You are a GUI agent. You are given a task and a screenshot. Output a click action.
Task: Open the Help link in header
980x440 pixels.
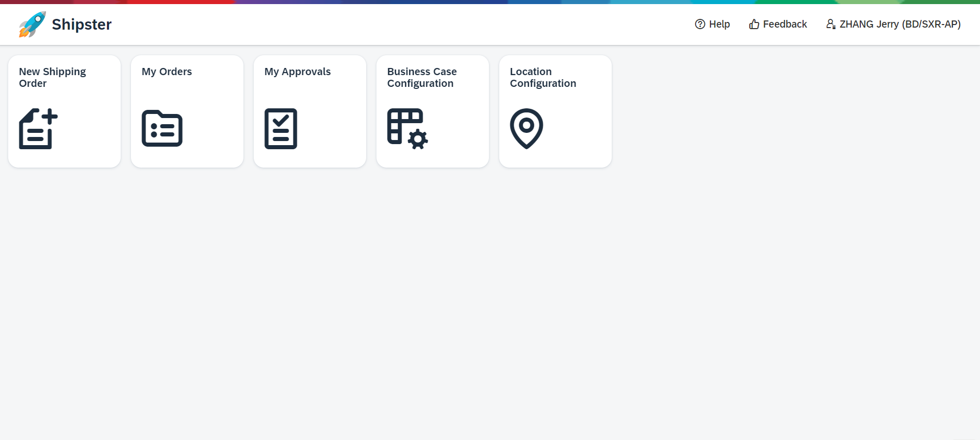point(719,24)
